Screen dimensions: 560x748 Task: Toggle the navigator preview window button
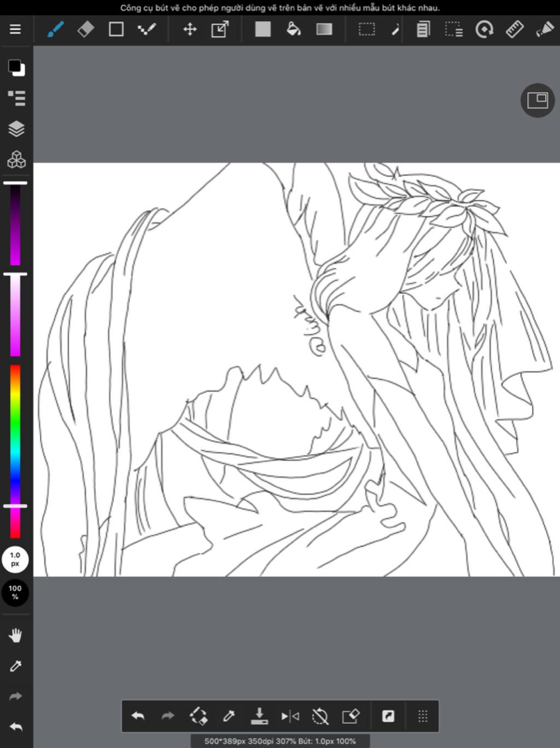pyautogui.click(x=538, y=100)
